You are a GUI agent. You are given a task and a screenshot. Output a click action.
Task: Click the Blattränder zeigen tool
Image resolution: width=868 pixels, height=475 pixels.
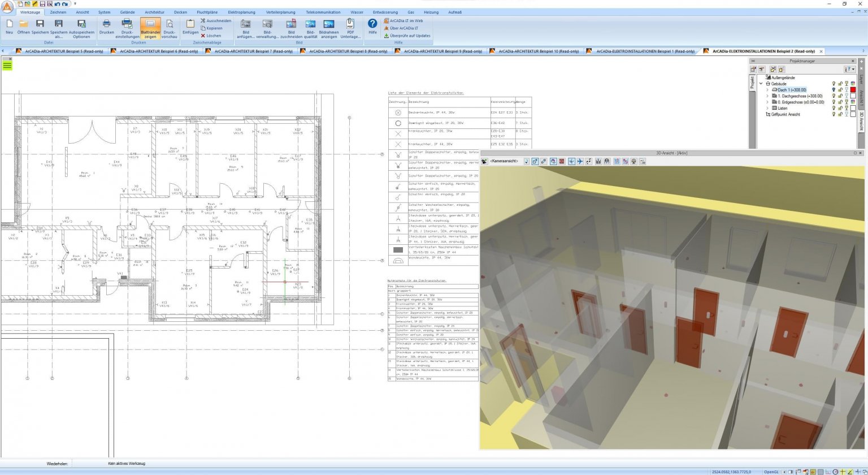[x=150, y=28]
